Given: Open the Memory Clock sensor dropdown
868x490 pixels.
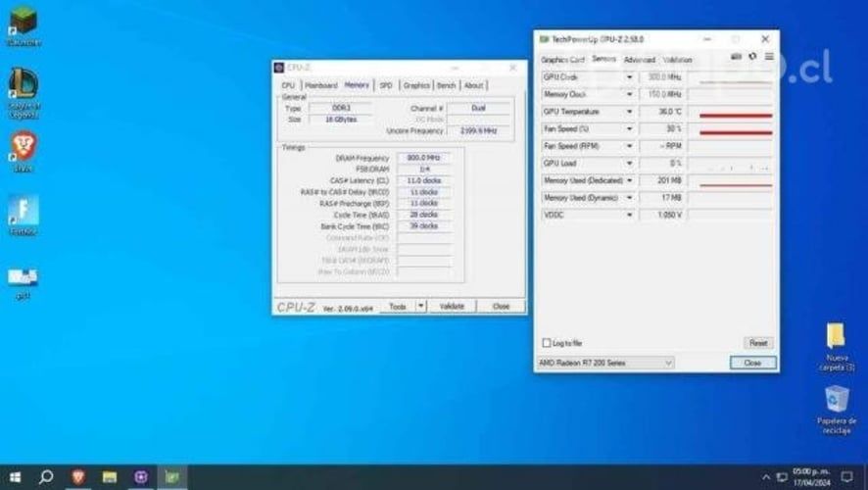Looking at the screenshot, I should pyautogui.click(x=629, y=95).
